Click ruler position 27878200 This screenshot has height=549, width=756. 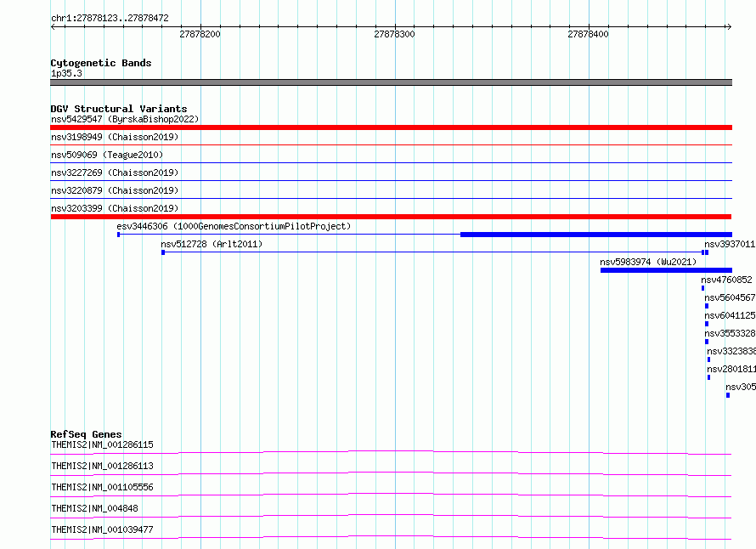200,34
